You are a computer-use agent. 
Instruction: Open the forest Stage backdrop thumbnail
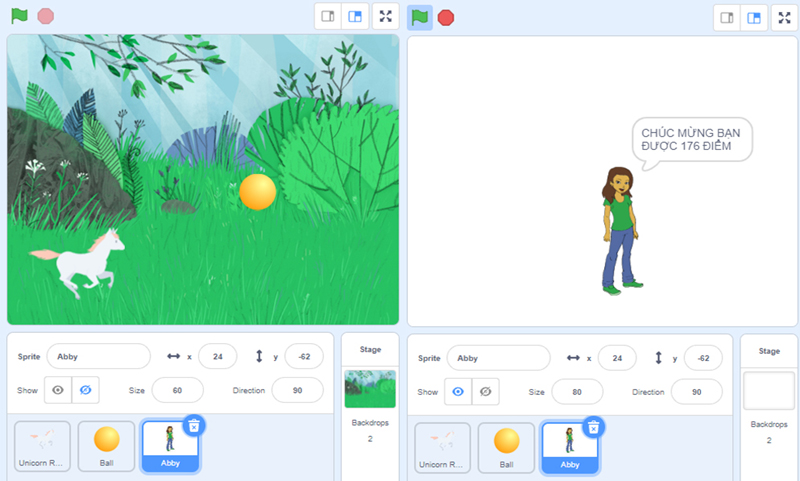(x=370, y=389)
